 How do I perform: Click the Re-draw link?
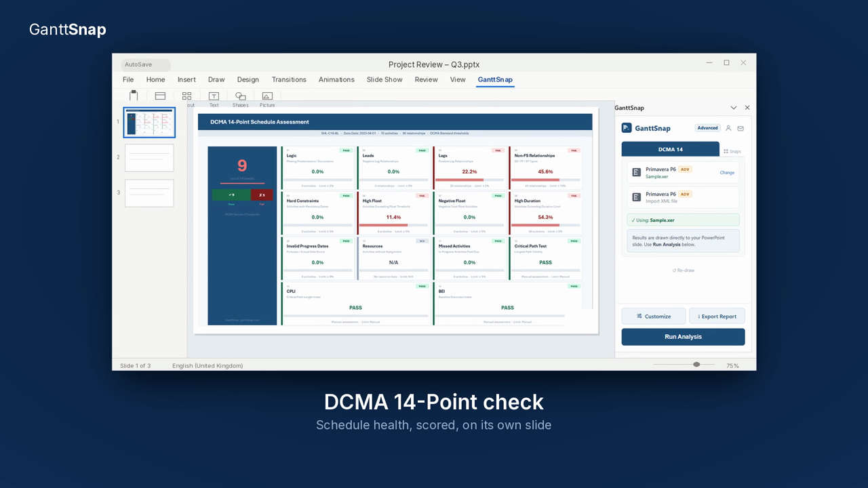tap(683, 270)
